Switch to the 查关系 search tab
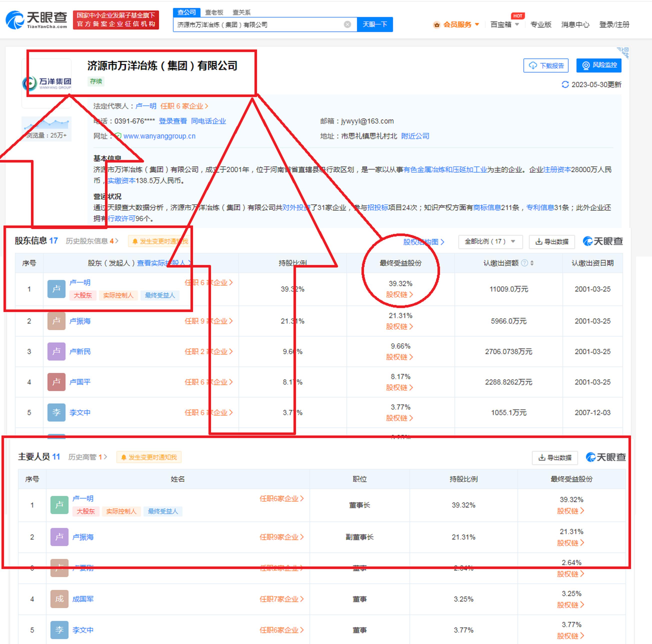 pos(242,12)
